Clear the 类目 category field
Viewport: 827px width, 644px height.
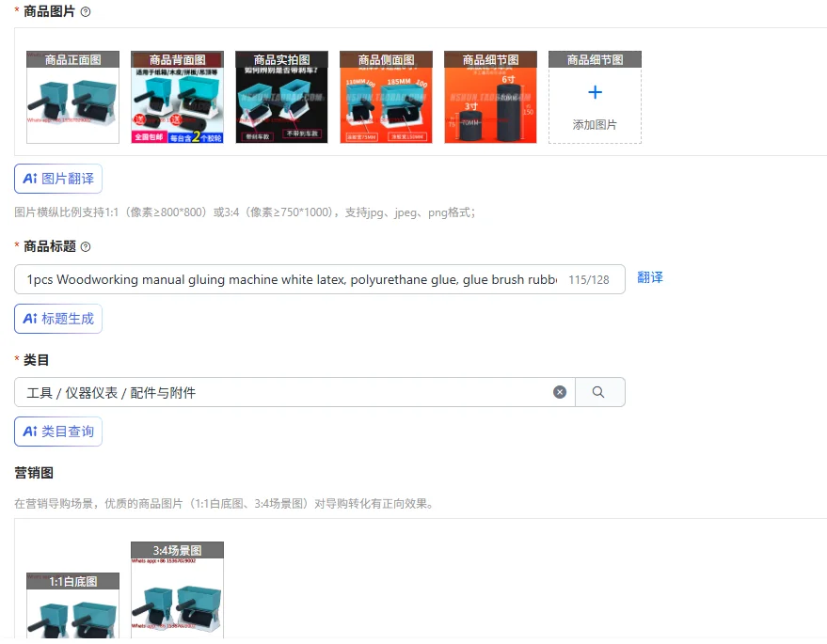[x=560, y=392]
